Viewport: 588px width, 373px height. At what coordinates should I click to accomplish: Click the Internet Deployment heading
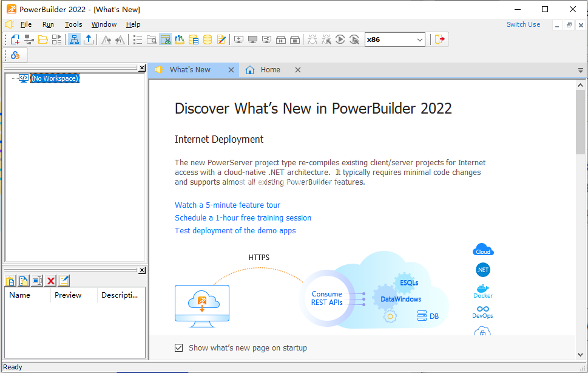pos(219,140)
